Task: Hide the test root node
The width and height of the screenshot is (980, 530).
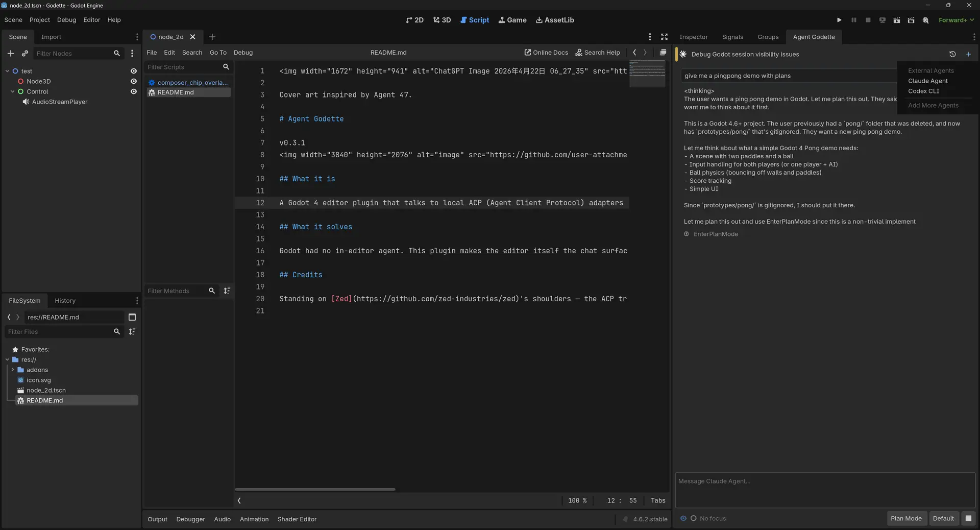Action: tap(134, 71)
